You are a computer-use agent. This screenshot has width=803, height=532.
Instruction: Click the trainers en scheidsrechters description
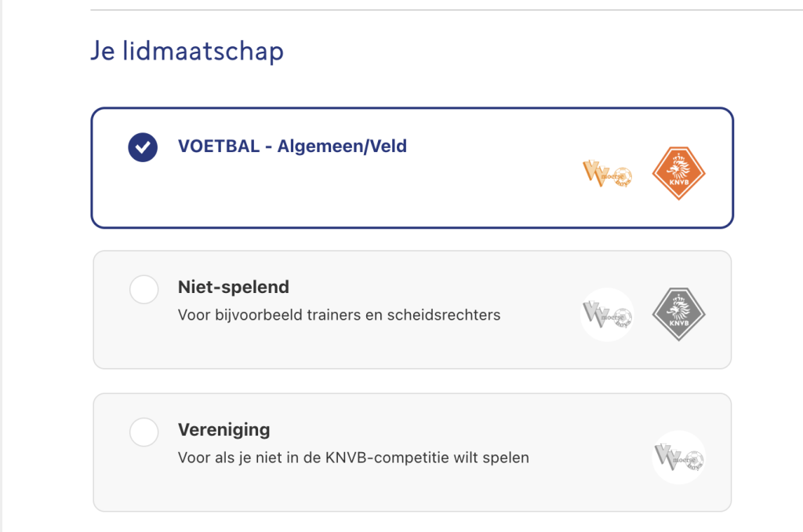point(339,315)
